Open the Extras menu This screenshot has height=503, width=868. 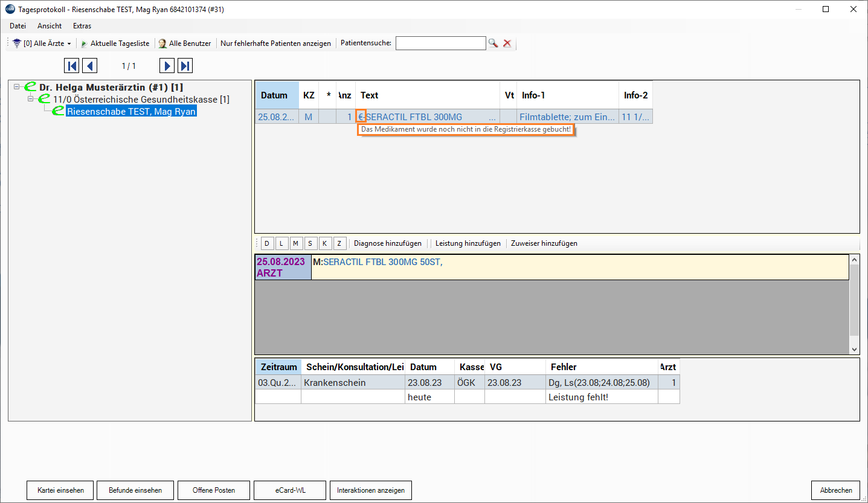(82, 26)
